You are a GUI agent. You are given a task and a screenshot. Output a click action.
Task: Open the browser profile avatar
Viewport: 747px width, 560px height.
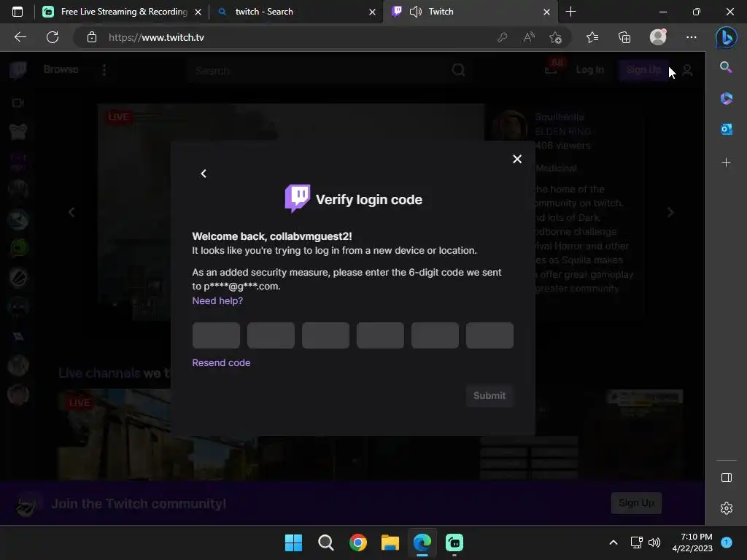658,36
